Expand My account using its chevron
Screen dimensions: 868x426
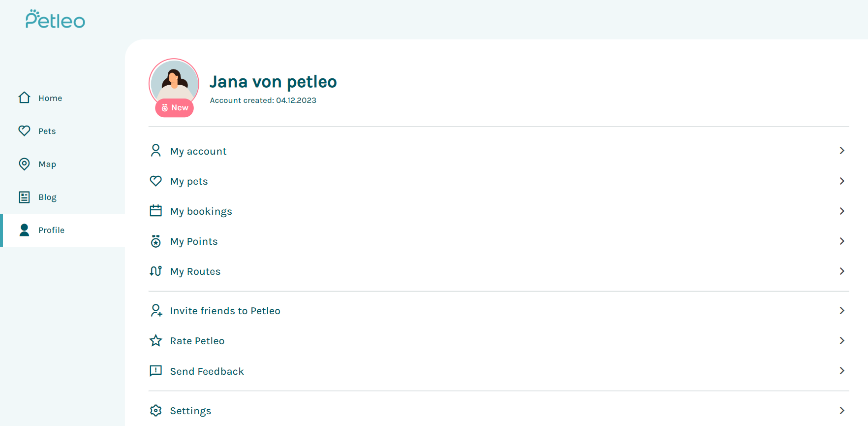[841, 151]
